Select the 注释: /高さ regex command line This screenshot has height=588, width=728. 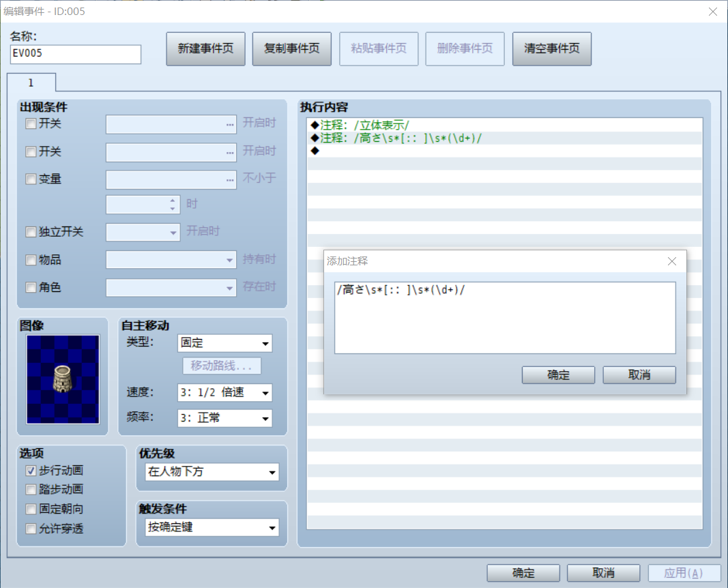[505, 138]
